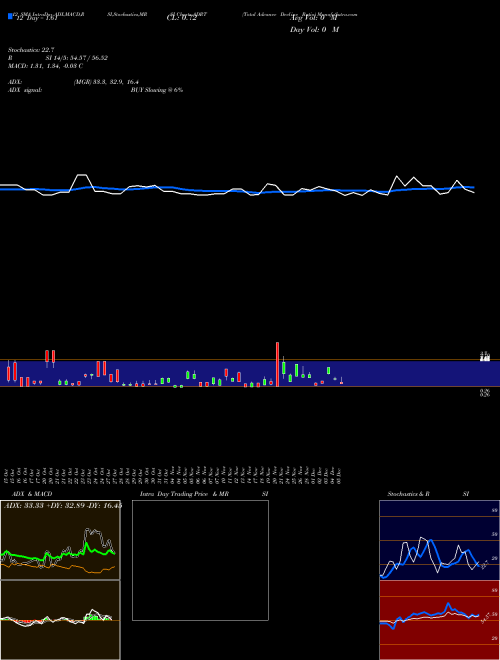The width and height of the screenshot is (500, 660).
Task: Click the 'ADX signal:' label
Action: 25,90
